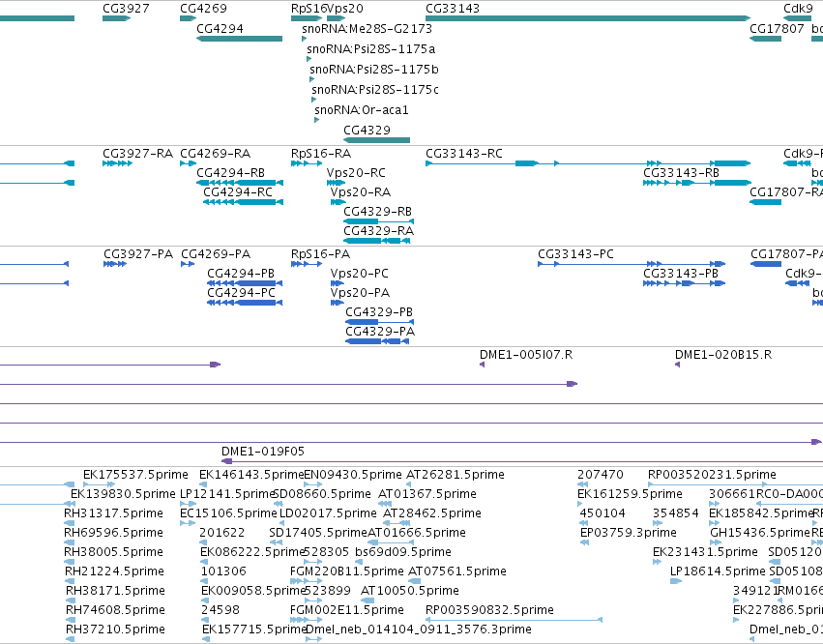Image resolution: width=823 pixels, height=644 pixels.
Task: Click the DME1-019F05 clone label
Action: click(x=263, y=452)
